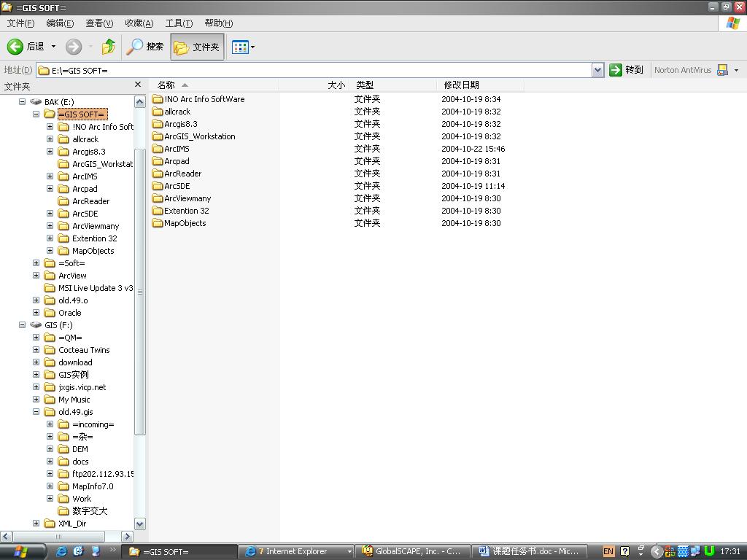Select the 数字交大 folder in tree
The height and width of the screenshot is (560, 747).
82,511
